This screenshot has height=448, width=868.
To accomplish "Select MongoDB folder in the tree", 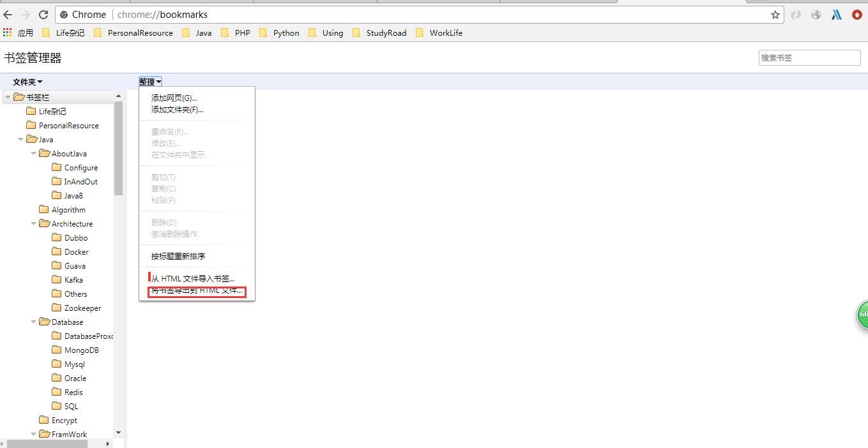I will pos(75,350).
